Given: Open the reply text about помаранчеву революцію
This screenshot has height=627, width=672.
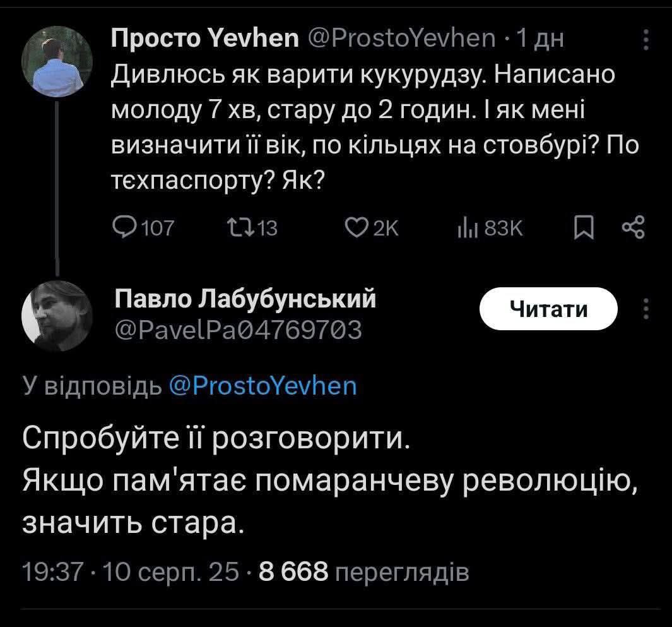Looking at the screenshot, I should tap(327, 481).
